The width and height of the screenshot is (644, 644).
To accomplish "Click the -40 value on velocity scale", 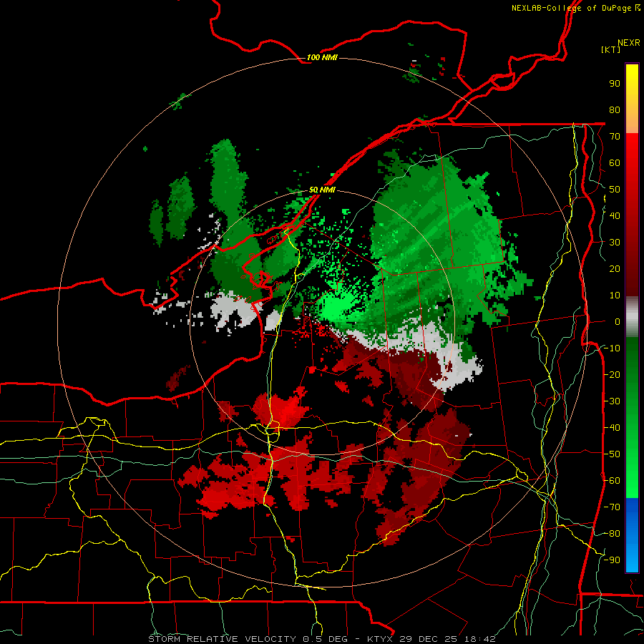I will (x=612, y=428).
